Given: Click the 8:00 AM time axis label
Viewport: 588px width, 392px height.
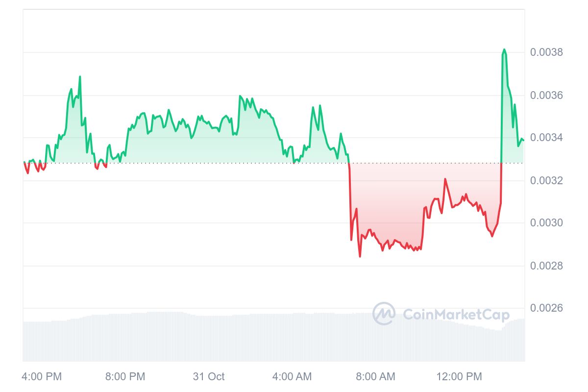Looking at the screenshot, I should 375,376.
